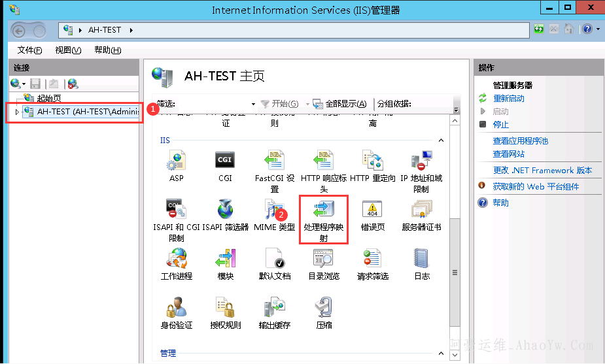605x364 pixels.
Task: Open the 压缩 feature icon
Action: (324, 308)
